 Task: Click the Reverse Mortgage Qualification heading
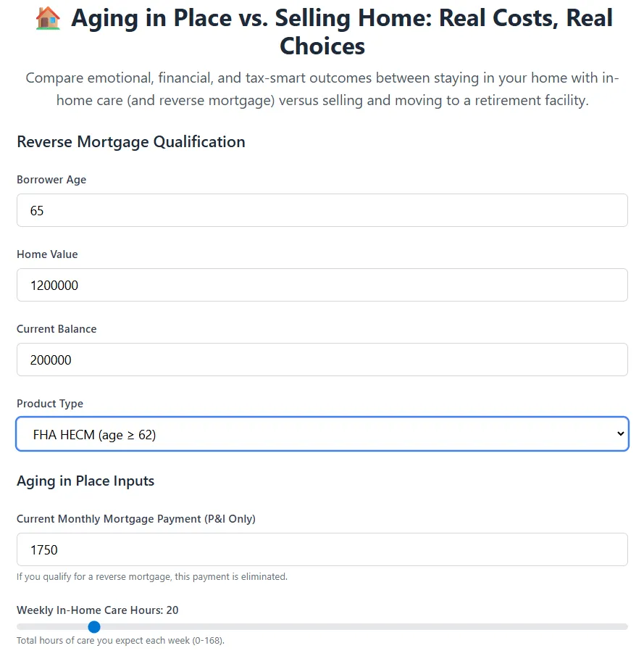131,142
